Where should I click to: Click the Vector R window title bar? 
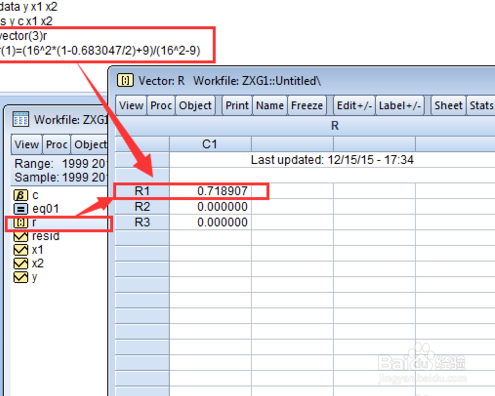tap(303, 81)
